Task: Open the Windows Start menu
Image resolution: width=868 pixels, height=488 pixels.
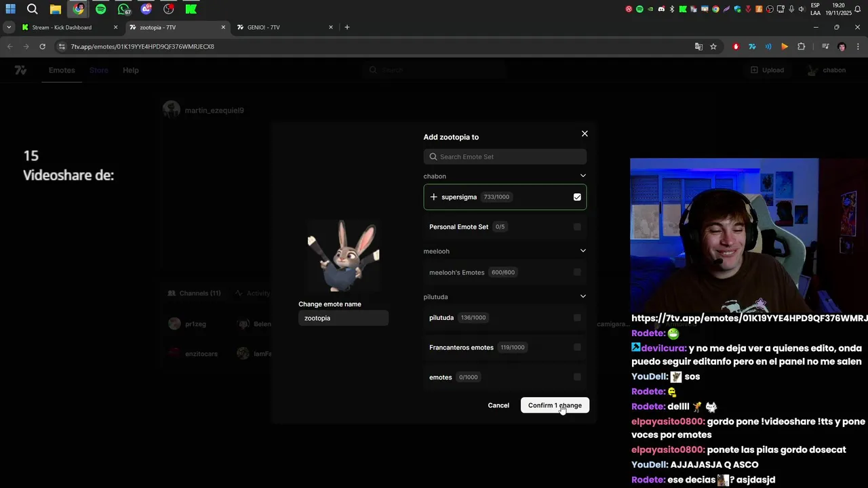Action: coord(10,9)
